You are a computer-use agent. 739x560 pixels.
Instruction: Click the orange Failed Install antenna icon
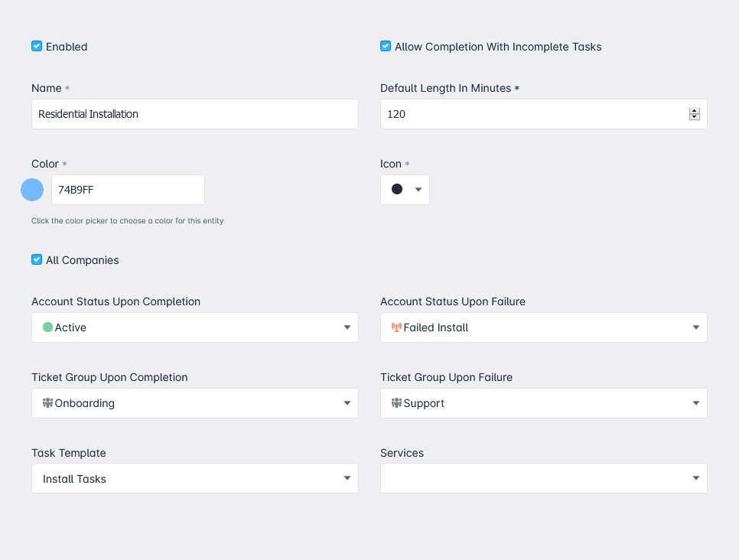point(396,327)
